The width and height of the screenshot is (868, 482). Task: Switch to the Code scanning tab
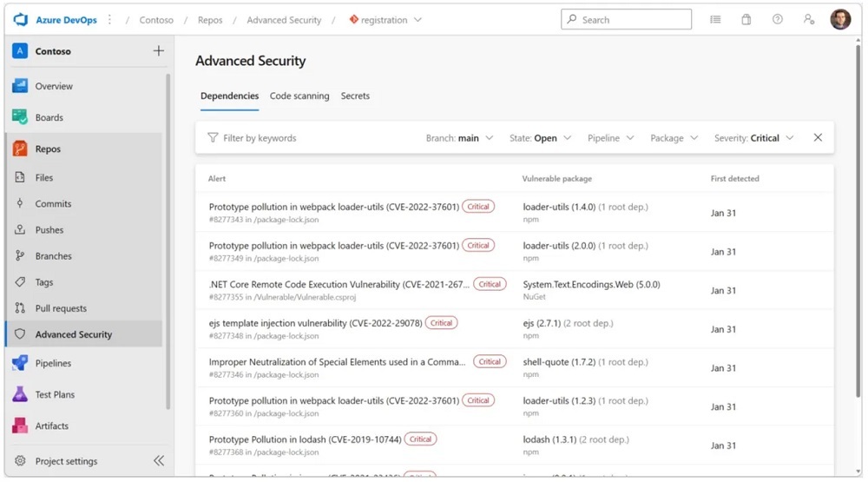(299, 96)
